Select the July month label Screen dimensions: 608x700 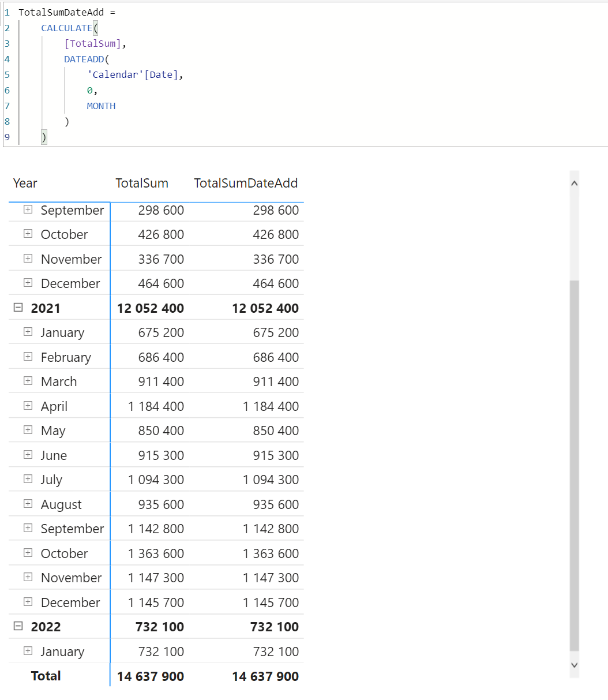pyautogui.click(x=51, y=480)
